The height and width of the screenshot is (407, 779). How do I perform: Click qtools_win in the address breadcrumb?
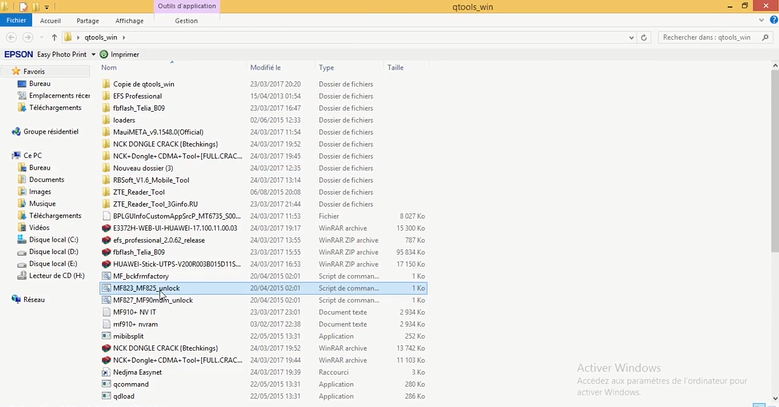[101, 37]
